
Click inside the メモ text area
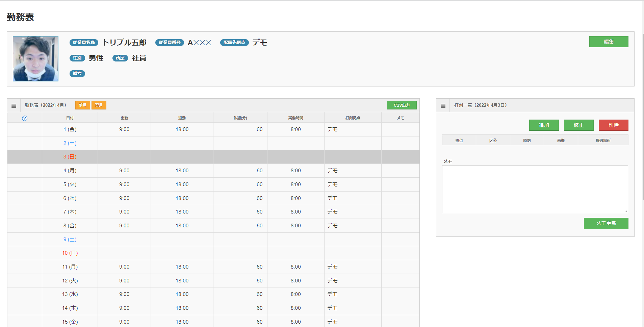point(535,189)
